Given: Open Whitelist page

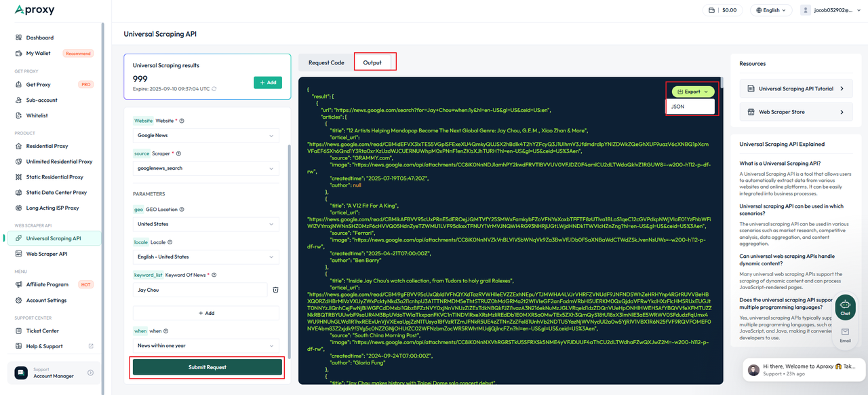Looking at the screenshot, I should [37, 115].
